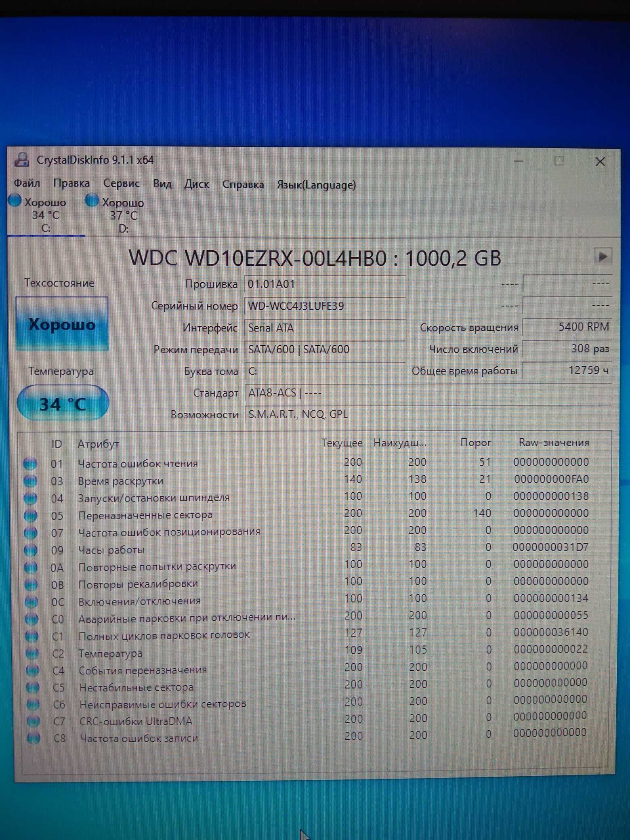Click the Атрибут column header

98,444
